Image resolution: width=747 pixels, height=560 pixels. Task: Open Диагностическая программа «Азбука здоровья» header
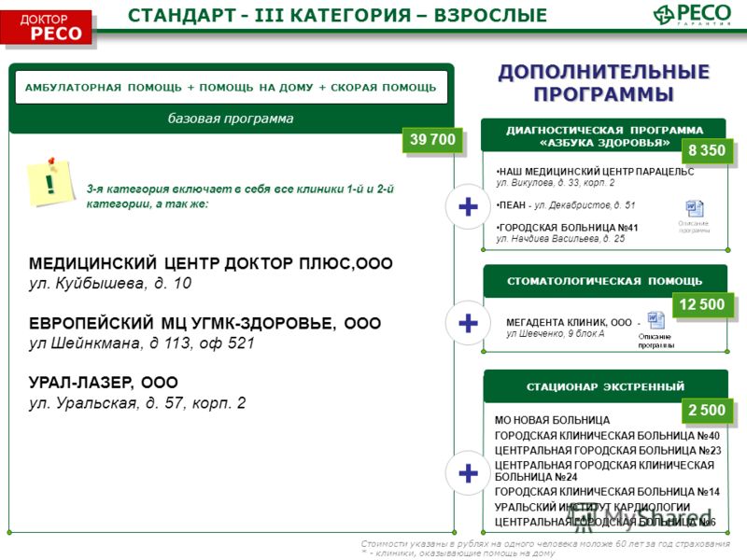pyautogui.click(x=604, y=135)
